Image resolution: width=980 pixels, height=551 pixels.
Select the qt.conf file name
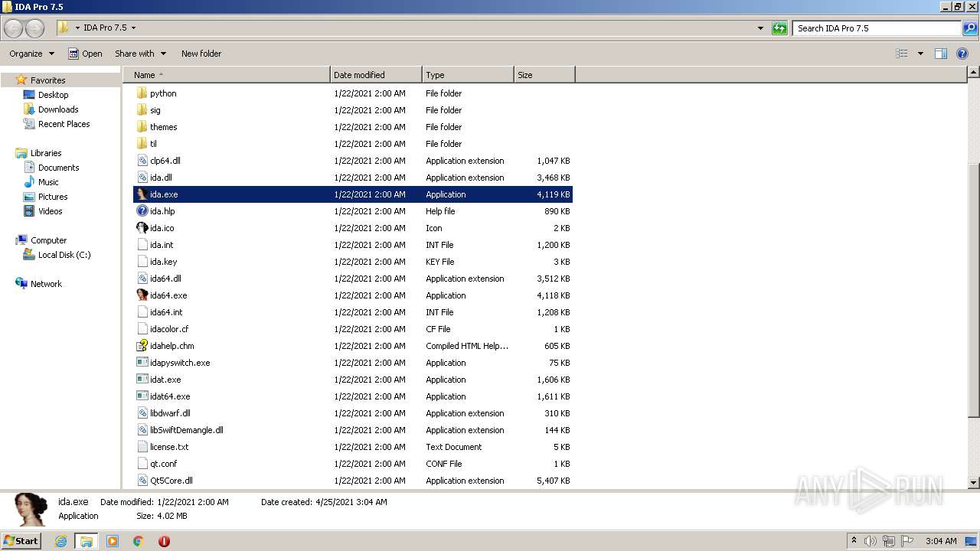click(x=163, y=464)
